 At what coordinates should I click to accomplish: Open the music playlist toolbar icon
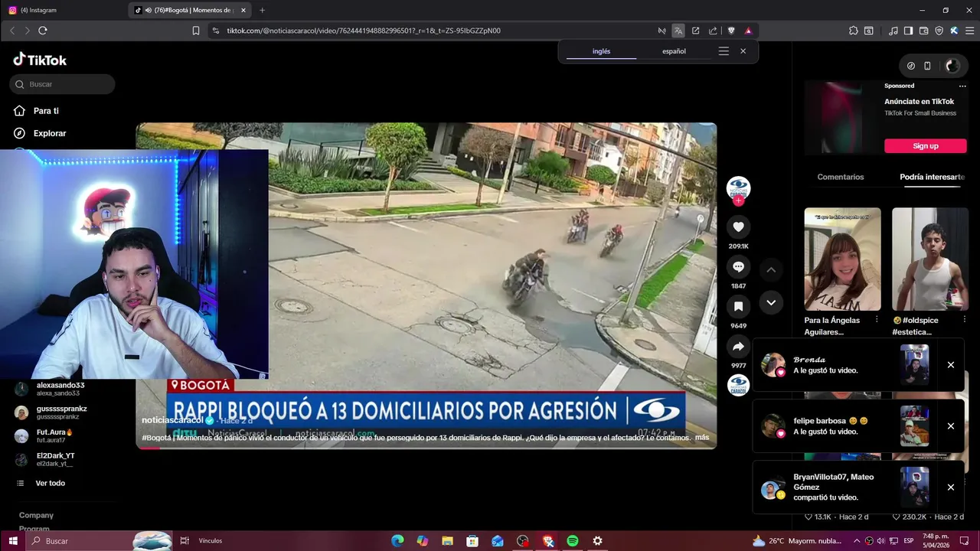(x=893, y=31)
